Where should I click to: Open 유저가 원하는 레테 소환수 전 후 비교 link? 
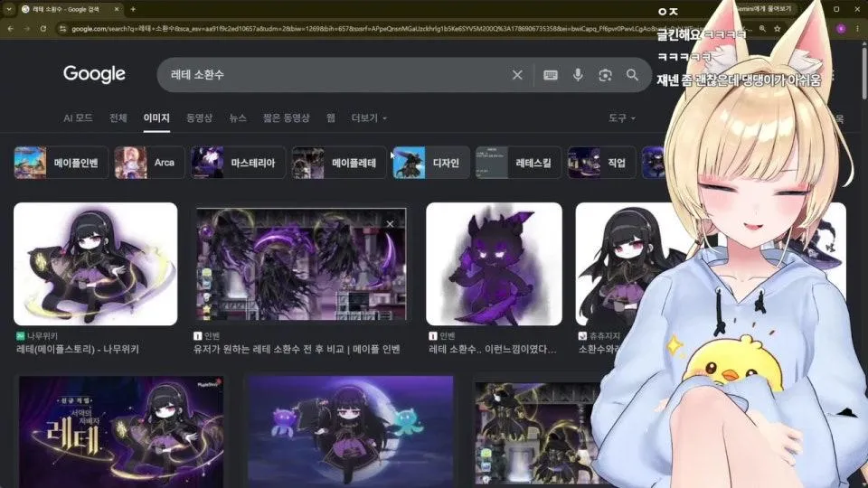click(x=297, y=350)
